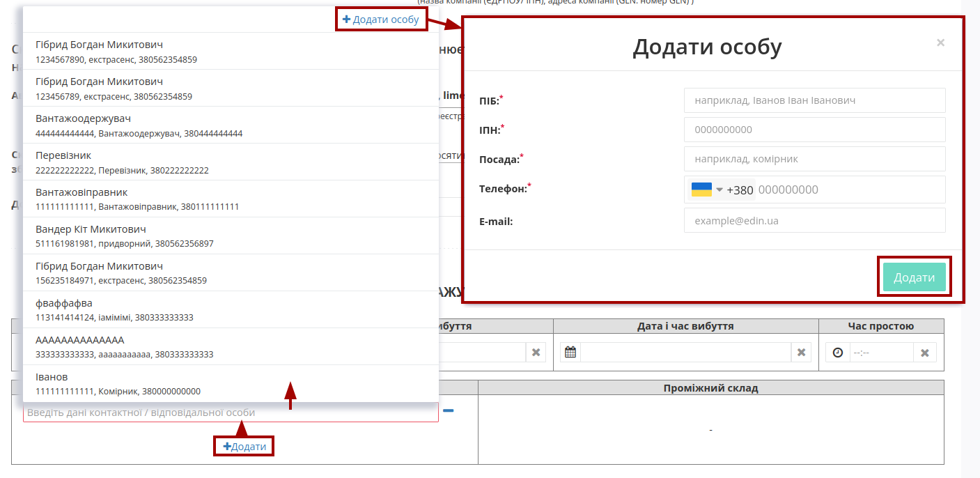Select the Вантажоодержувач list entry
980x478 pixels.
231,125
